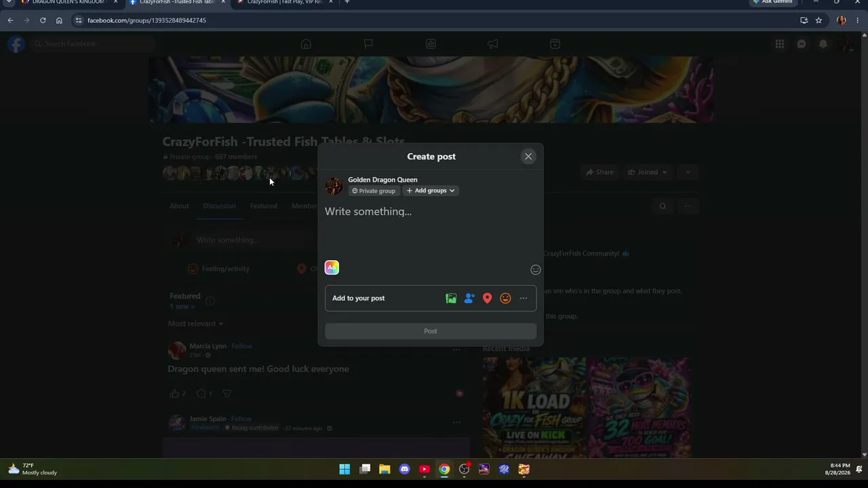The width and height of the screenshot is (868, 488).
Task: Open the square smiley icon in Facebook nav
Action: point(555,44)
